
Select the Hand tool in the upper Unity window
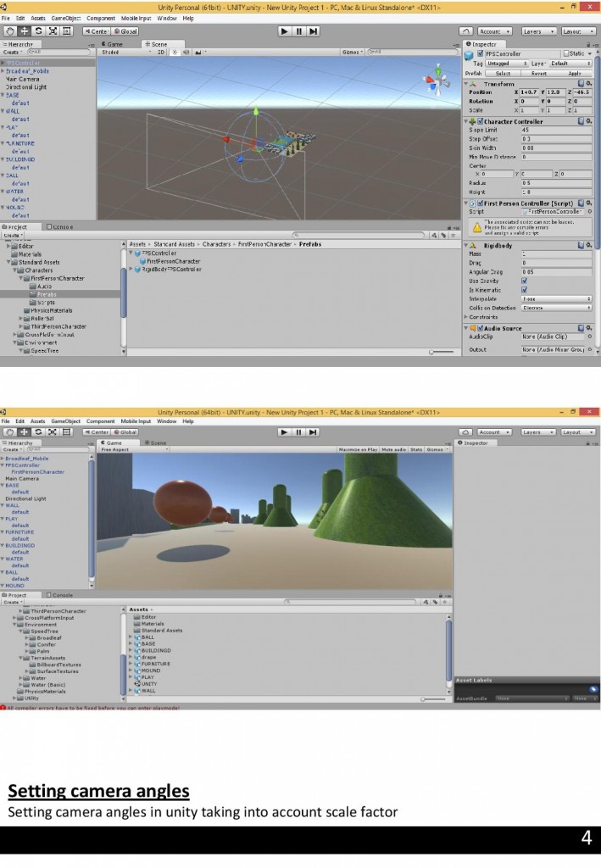pos(10,31)
